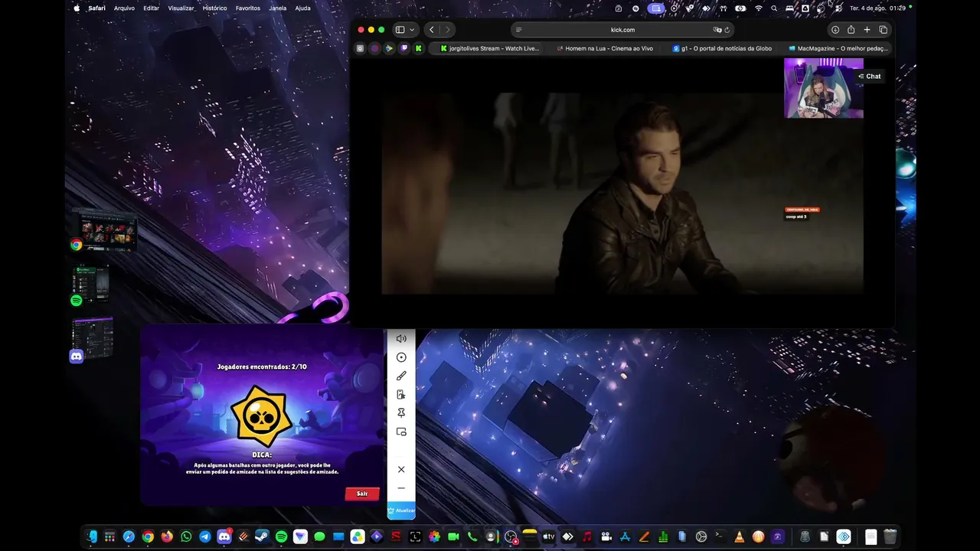980x551 pixels.
Task: Click the movie video player
Action: coord(622,193)
